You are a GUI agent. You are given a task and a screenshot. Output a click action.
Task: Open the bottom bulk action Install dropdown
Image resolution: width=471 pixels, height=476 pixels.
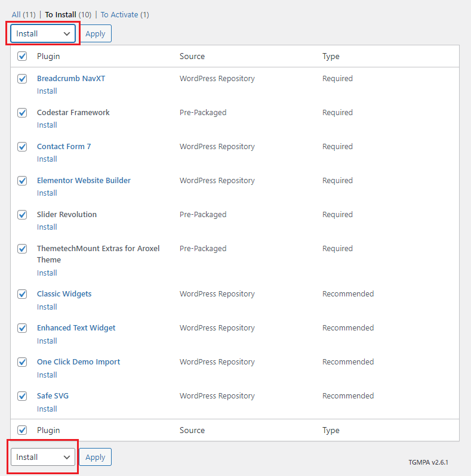pos(43,457)
